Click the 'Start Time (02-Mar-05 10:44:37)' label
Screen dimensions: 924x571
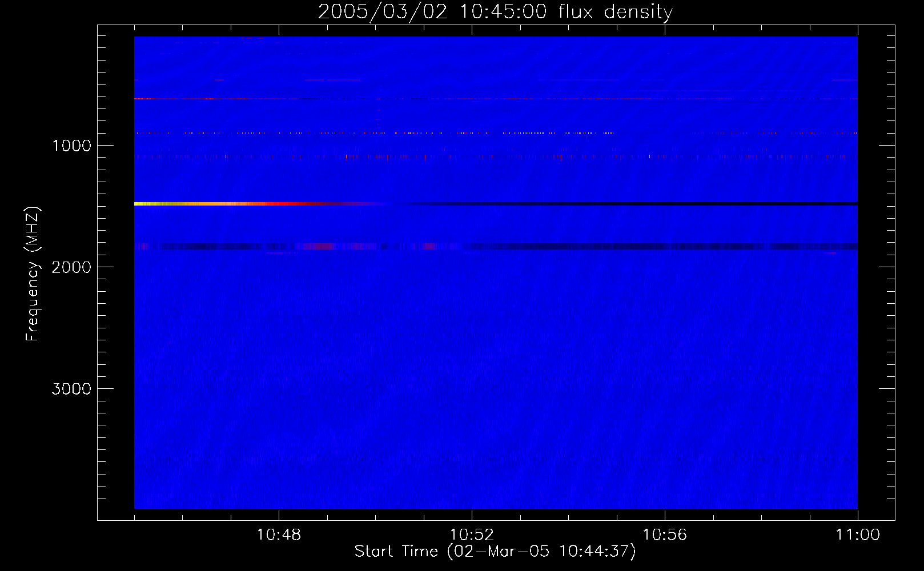tap(495, 552)
